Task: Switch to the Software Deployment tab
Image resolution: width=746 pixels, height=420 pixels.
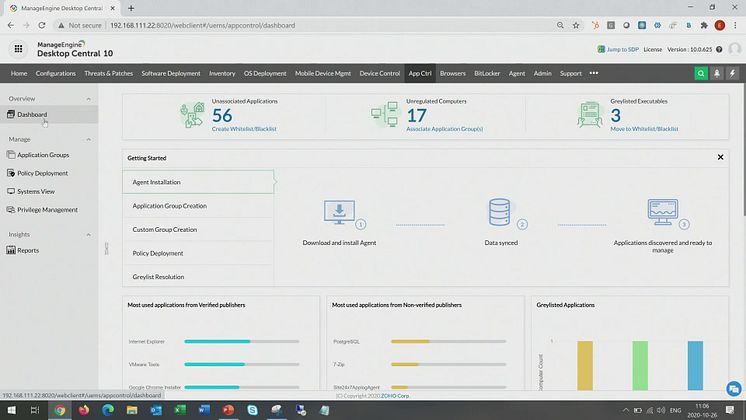Action: click(171, 73)
